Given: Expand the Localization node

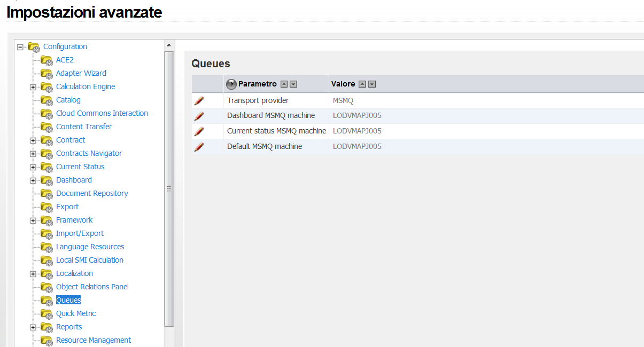Looking at the screenshot, I should click(x=33, y=274).
